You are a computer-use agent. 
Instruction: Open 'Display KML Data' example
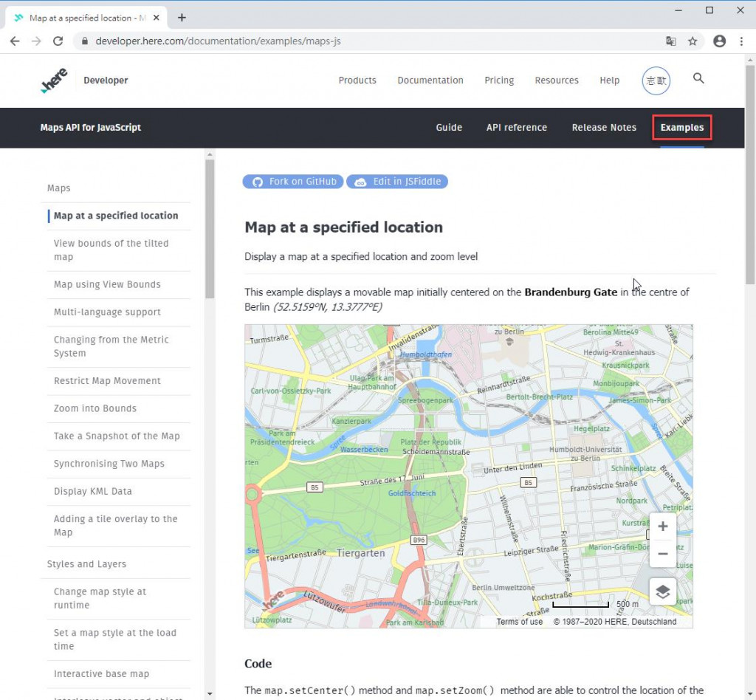(x=92, y=491)
